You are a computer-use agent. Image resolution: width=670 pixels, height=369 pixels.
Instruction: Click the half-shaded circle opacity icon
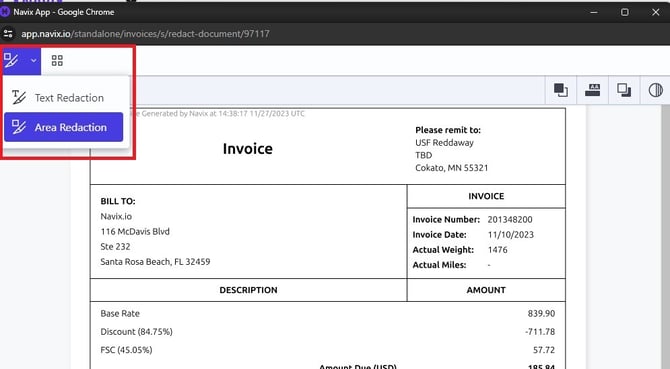coord(655,90)
